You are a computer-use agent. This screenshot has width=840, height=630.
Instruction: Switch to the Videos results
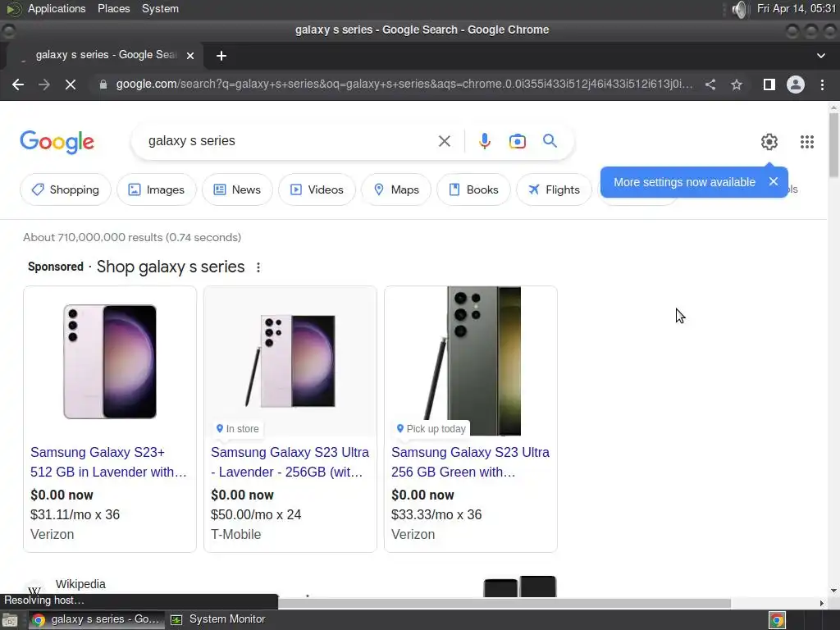pyautogui.click(x=317, y=189)
